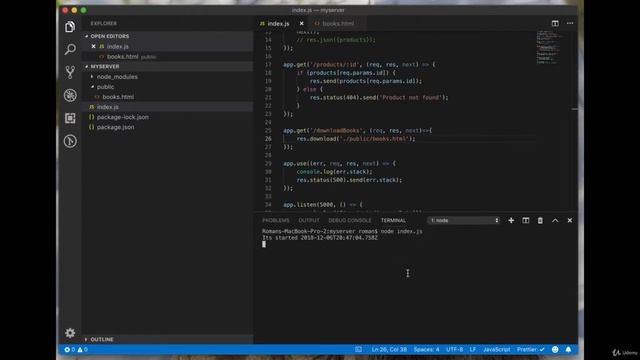The image size is (640, 360).
Task: Click the errors count in status bar
Action: pos(69,349)
